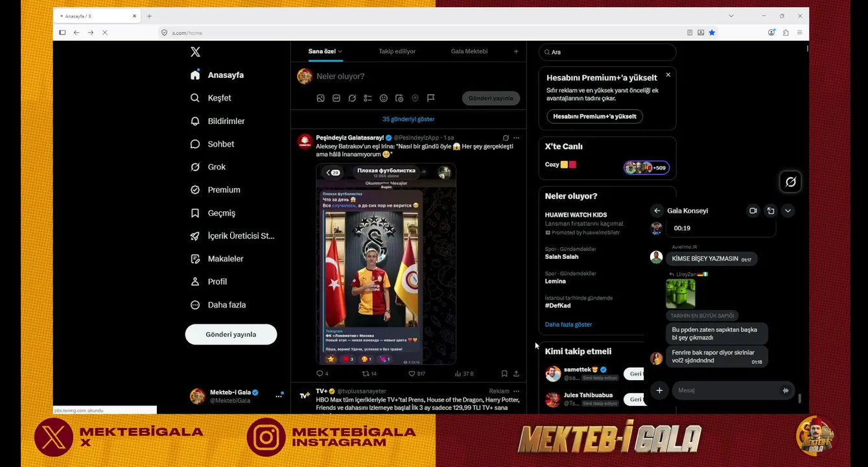Screen dimensions: 868x467
Task: Open more options on the TV+ ad
Action: (x=516, y=391)
